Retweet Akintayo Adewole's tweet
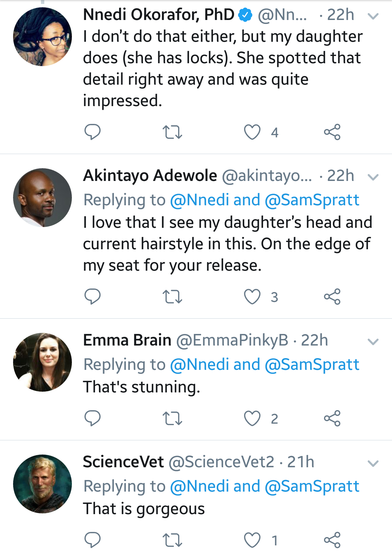392x557 pixels. (172, 297)
